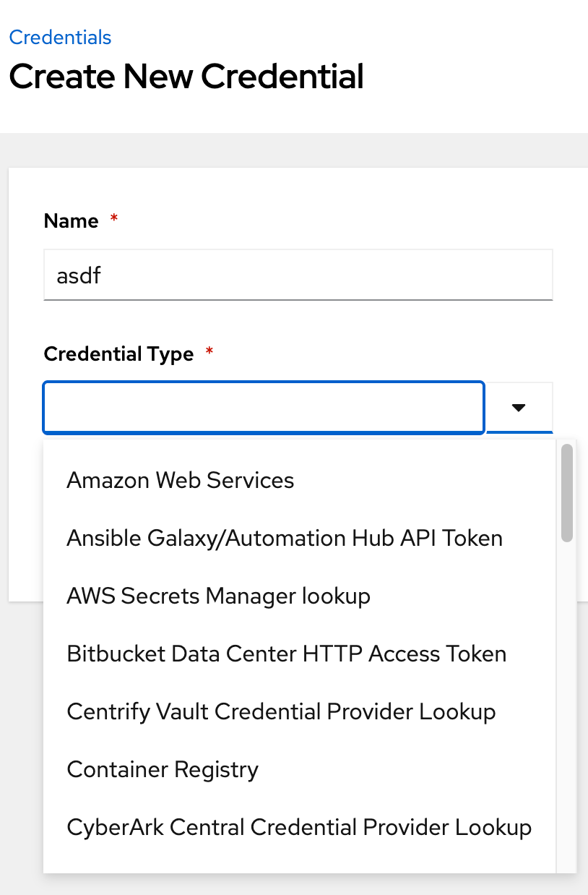Choose Ansible Galaxy/Automation Hub API Token
The image size is (588, 895).
click(x=284, y=539)
